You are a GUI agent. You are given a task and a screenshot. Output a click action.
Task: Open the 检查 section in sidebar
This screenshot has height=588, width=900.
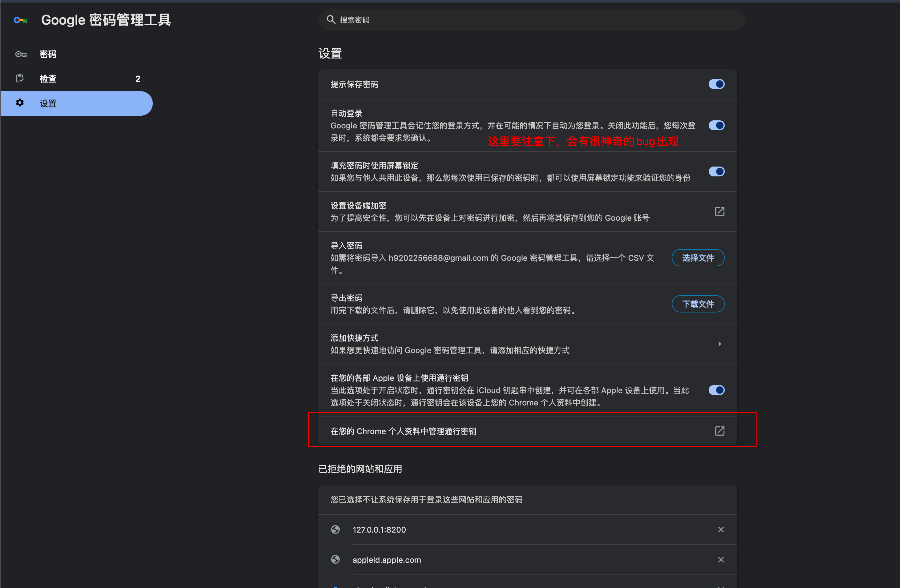point(76,79)
